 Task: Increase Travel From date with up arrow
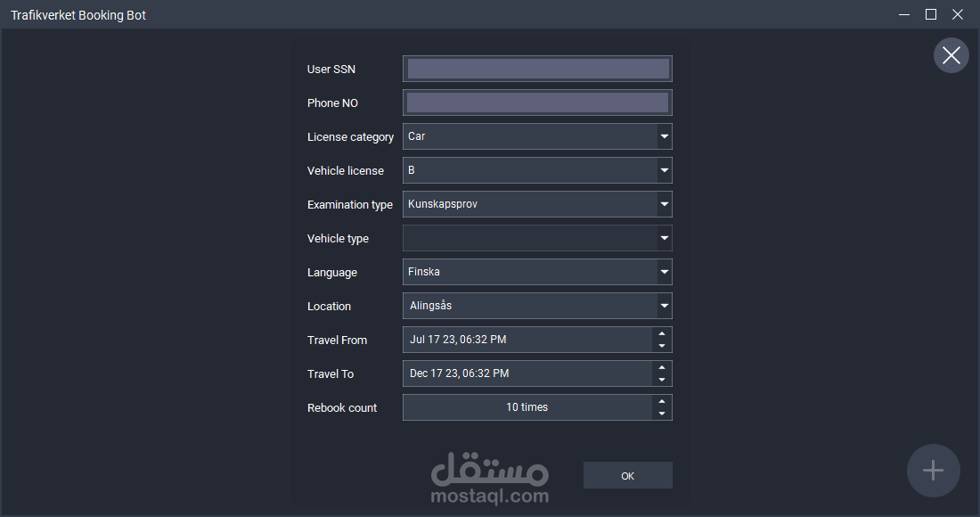(662, 333)
